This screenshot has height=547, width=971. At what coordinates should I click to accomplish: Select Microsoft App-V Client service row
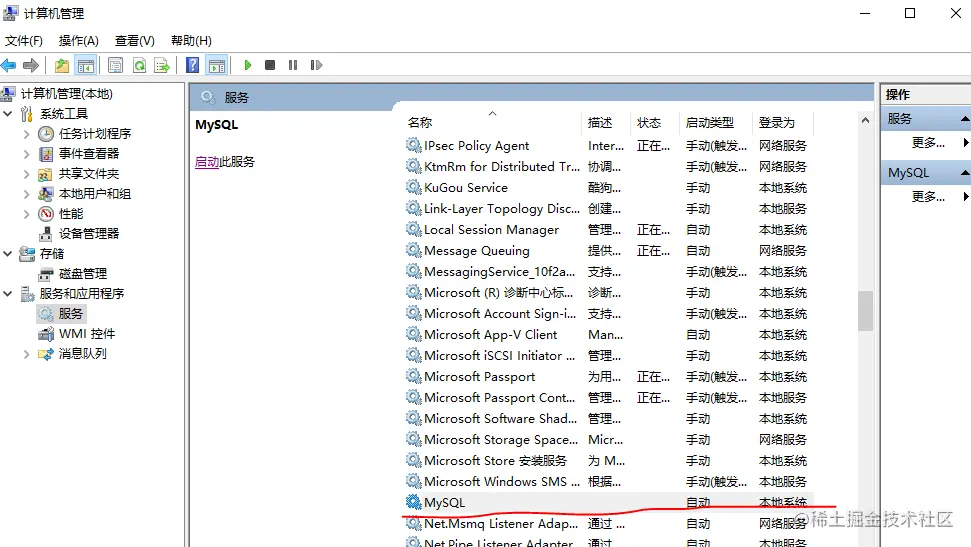click(x=608, y=335)
